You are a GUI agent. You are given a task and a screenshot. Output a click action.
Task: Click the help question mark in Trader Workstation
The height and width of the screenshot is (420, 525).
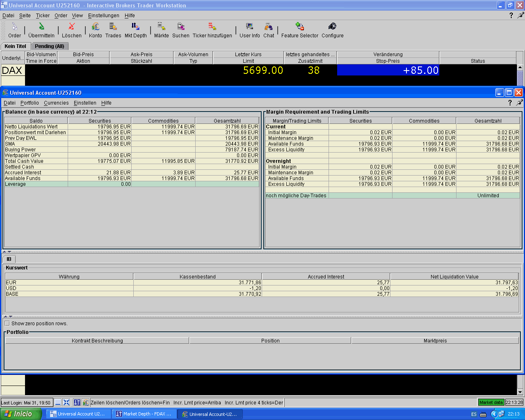(x=511, y=15)
